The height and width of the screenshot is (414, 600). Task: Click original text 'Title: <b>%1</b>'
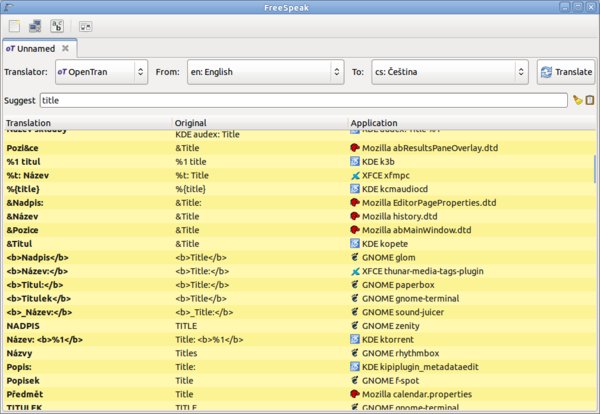coord(209,339)
